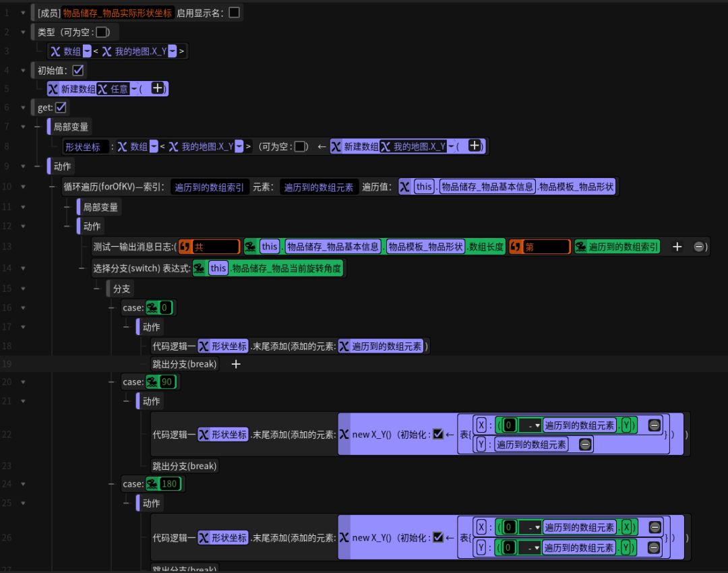Collapse line 20 case 90 fold arrow
Screen dimensions: 728x573
(23, 382)
